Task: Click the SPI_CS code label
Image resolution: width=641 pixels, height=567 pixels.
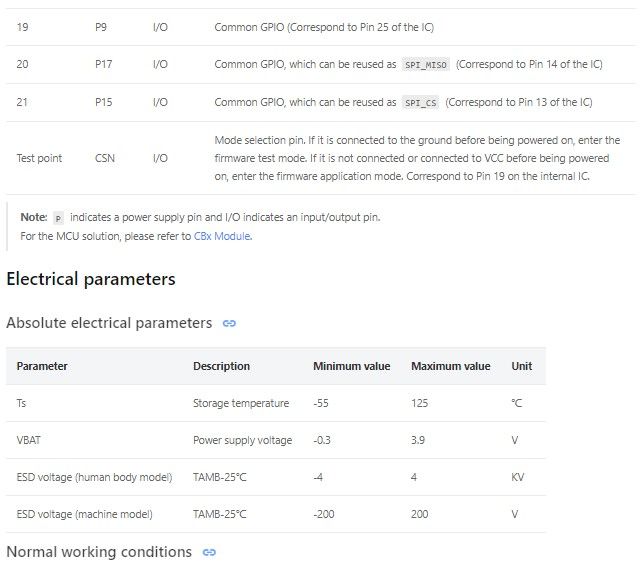Action: click(420, 103)
